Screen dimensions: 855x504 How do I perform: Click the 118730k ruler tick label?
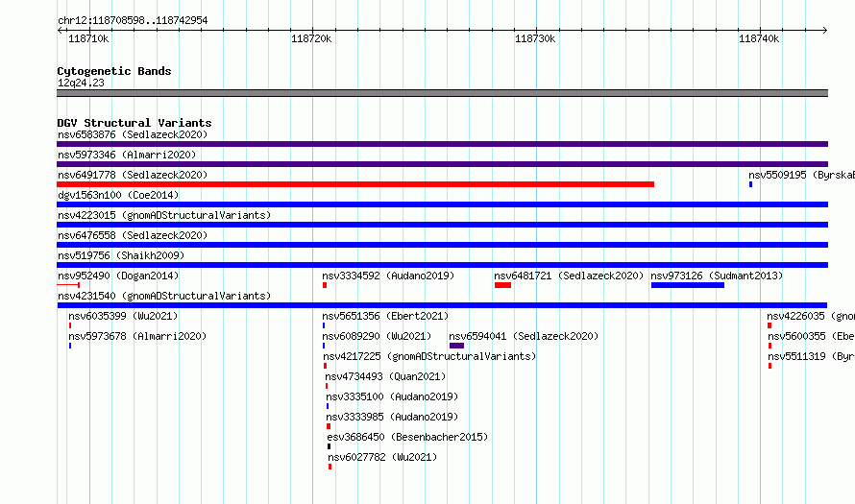coord(535,38)
